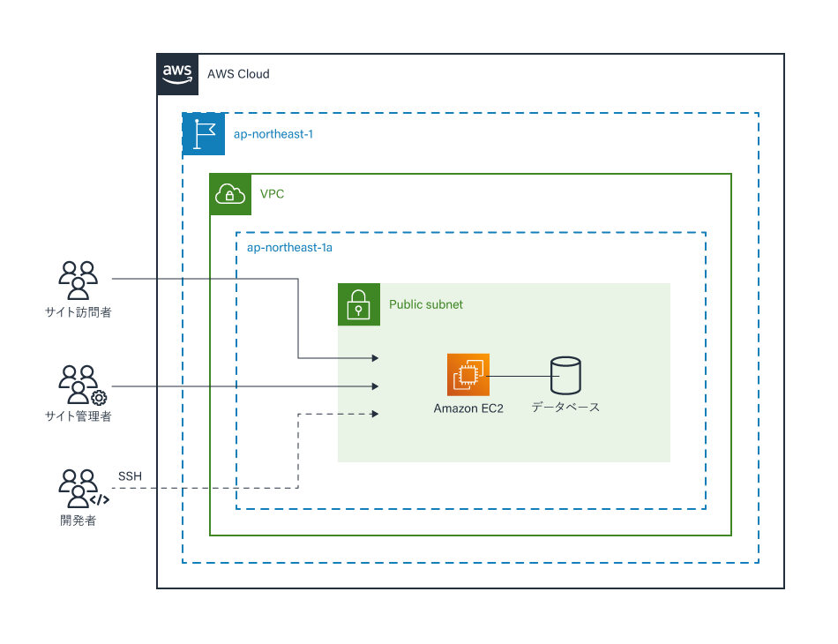Click the 開発者 users code icon

(84, 489)
